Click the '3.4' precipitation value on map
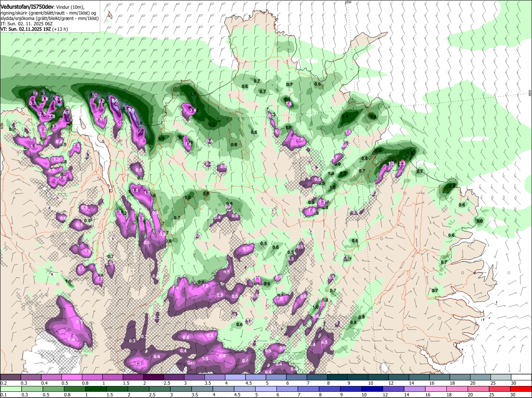Screen dimensions: 532x398 192,111
